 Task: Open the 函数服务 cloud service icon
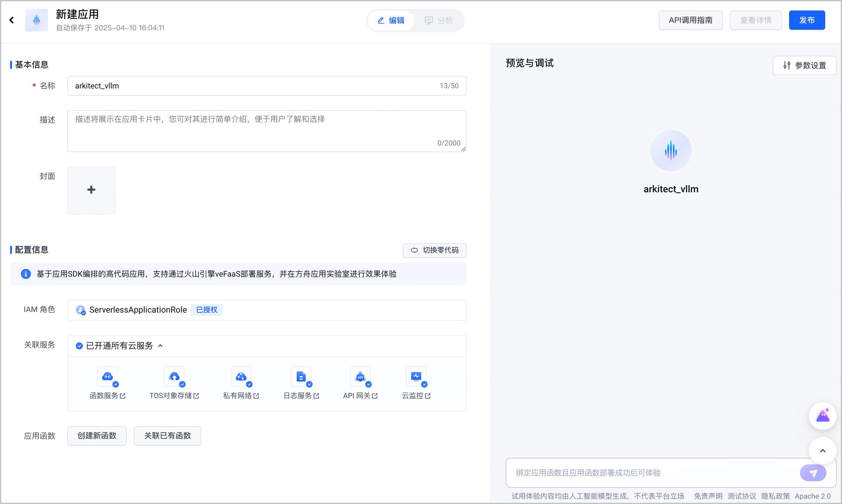coord(108,376)
